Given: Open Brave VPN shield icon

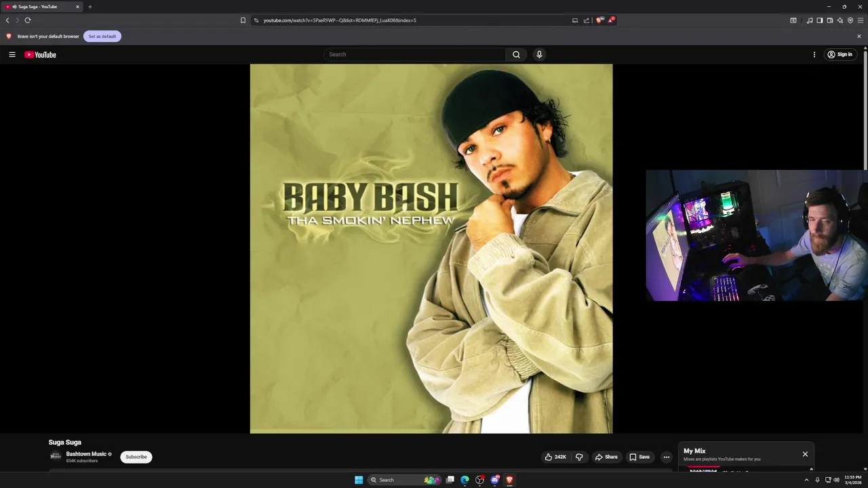Looking at the screenshot, I should coord(850,20).
